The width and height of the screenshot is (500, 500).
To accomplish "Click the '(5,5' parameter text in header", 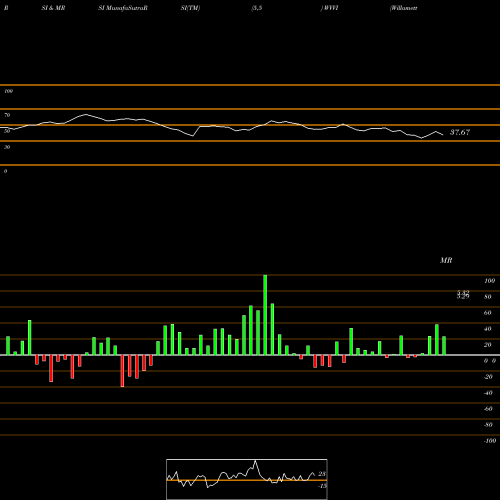I will (x=257, y=8).
